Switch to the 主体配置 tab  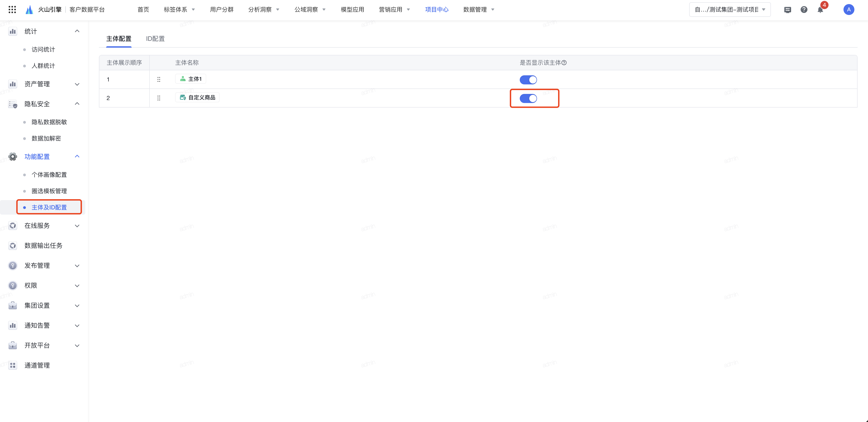click(119, 39)
